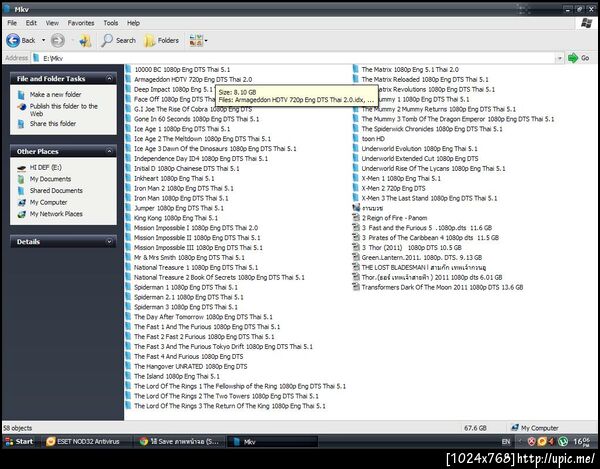Click the Mkv taskbar button
The width and height of the screenshot is (600, 469).
272,441
